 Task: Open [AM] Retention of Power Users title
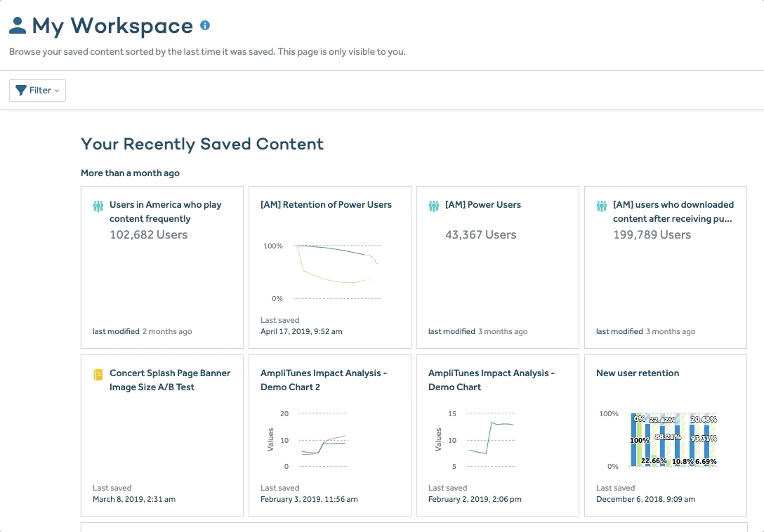point(326,205)
